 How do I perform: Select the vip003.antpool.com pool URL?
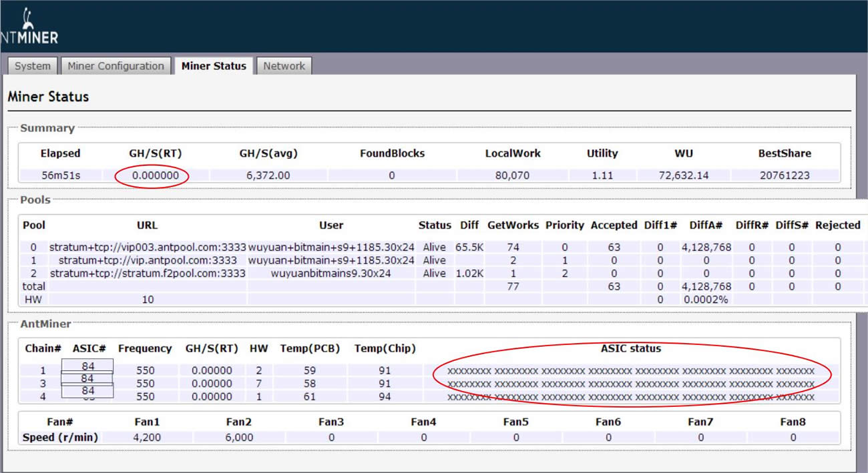148,247
